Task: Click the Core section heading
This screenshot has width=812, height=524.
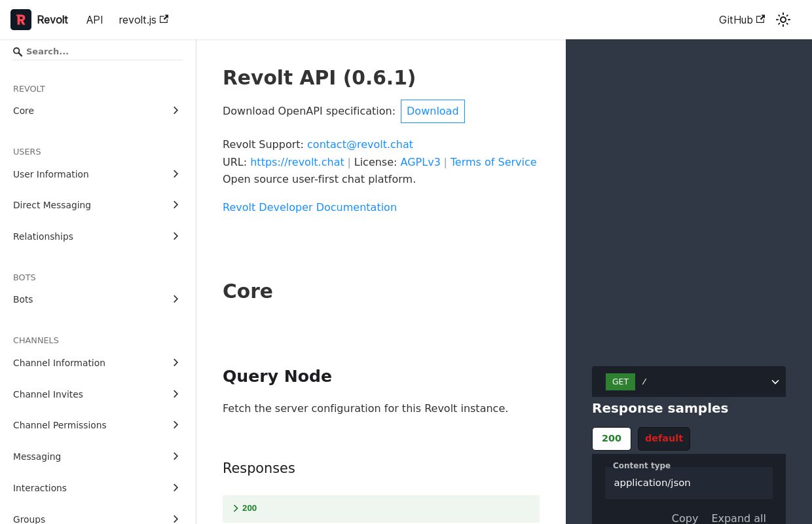Action: pos(248,291)
